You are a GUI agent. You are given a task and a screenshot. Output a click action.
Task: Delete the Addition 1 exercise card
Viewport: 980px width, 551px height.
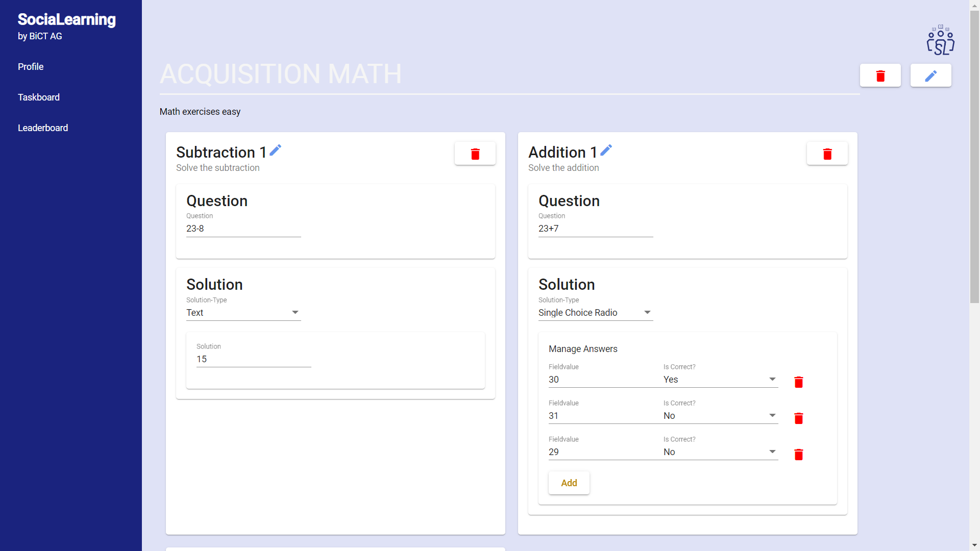pyautogui.click(x=827, y=154)
